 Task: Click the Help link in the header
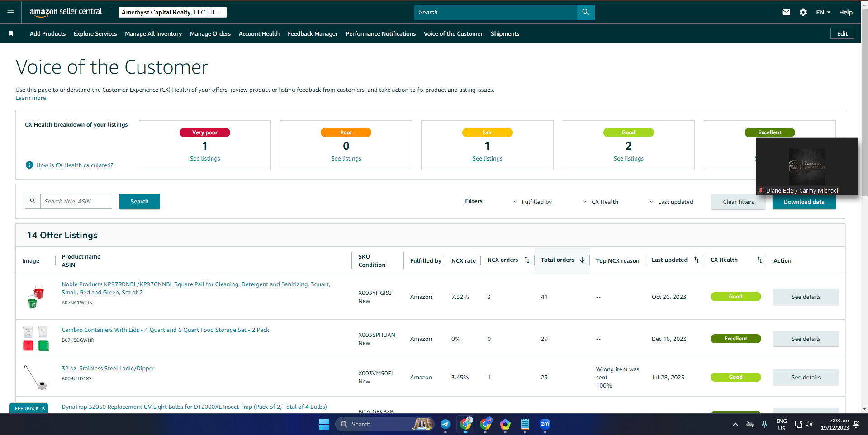coord(846,12)
